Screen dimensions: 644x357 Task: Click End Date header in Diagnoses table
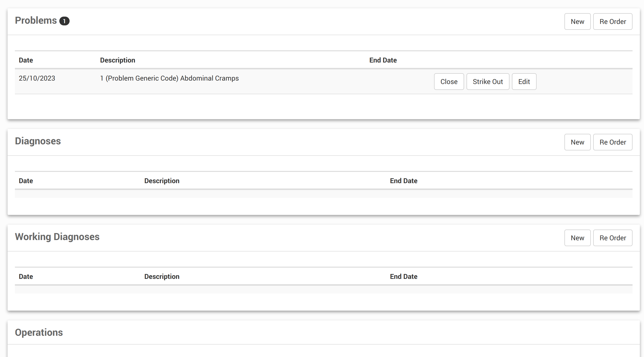click(x=403, y=181)
